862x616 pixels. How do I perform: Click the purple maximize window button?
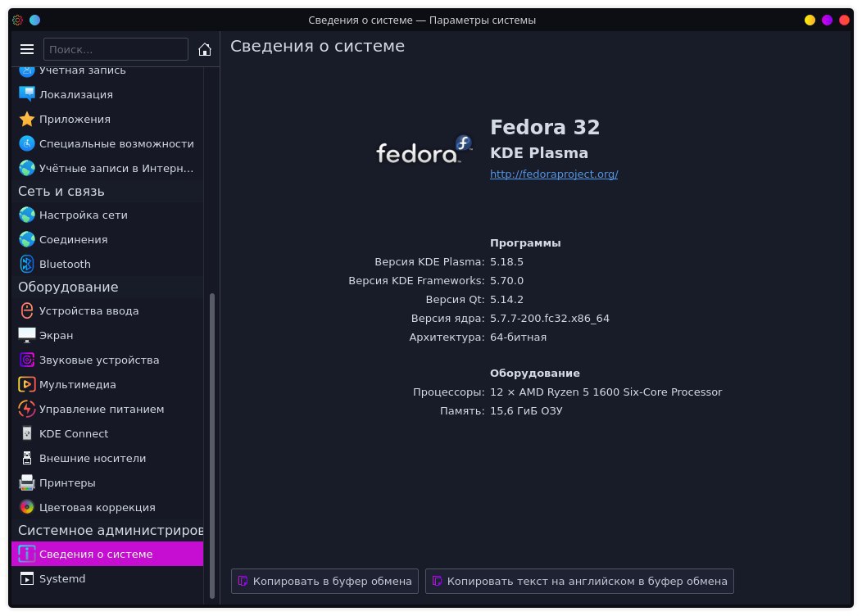pos(827,20)
